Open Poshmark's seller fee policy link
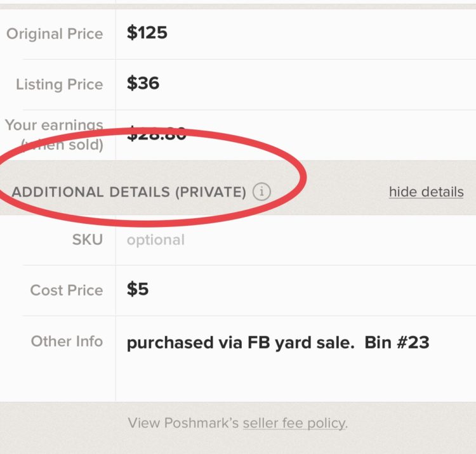The image size is (476, 454). point(294,423)
